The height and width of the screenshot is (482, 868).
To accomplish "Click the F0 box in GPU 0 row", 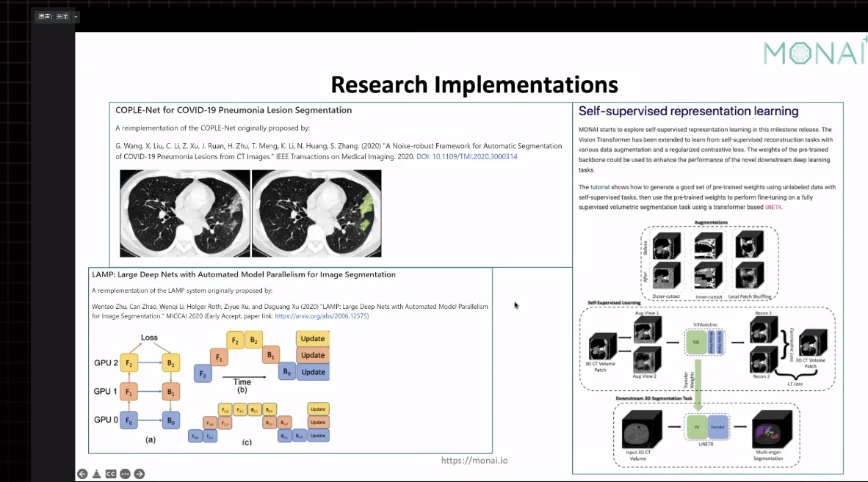I will pyautogui.click(x=129, y=420).
